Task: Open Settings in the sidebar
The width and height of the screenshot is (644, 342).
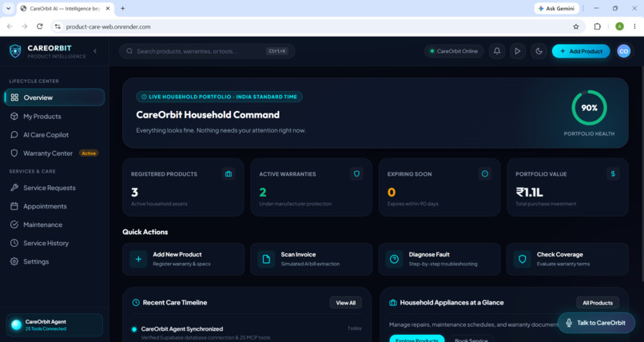Action: click(54, 261)
